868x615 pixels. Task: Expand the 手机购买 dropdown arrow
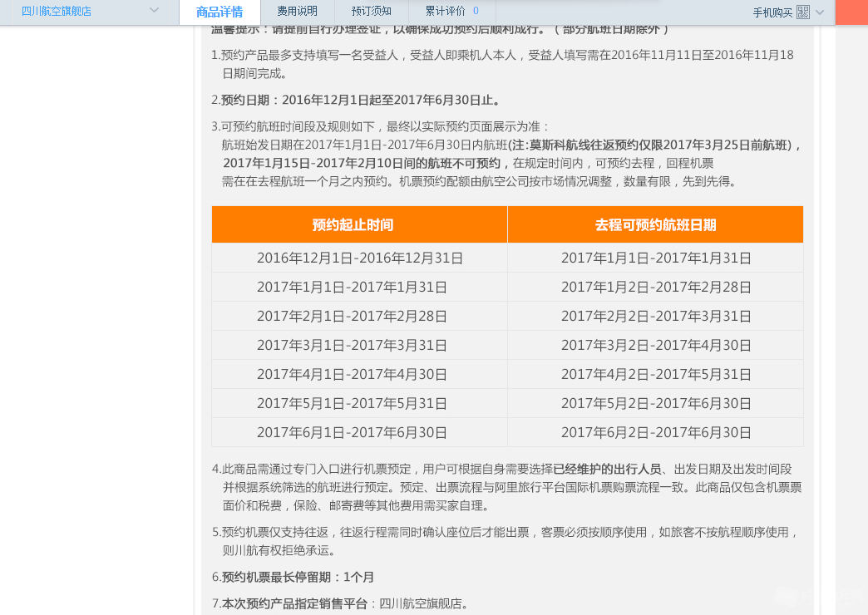(x=820, y=12)
